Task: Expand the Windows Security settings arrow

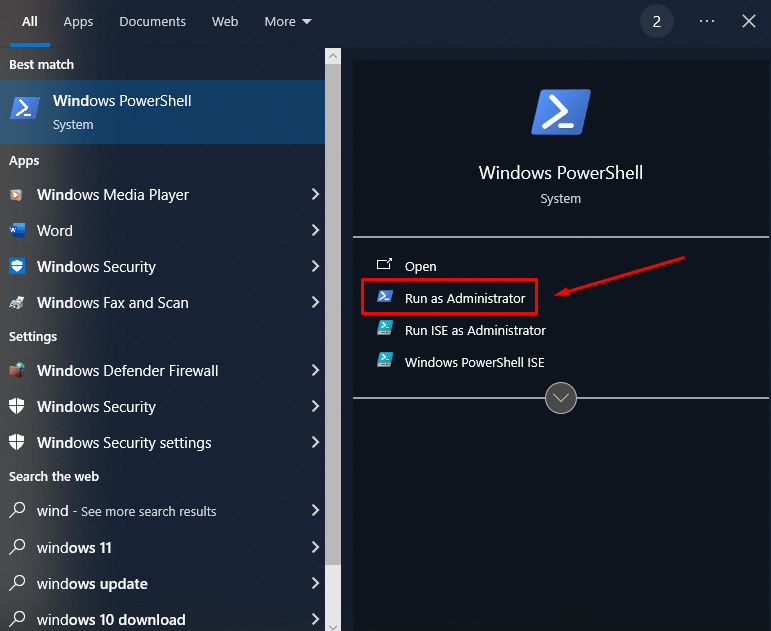Action: (x=315, y=442)
